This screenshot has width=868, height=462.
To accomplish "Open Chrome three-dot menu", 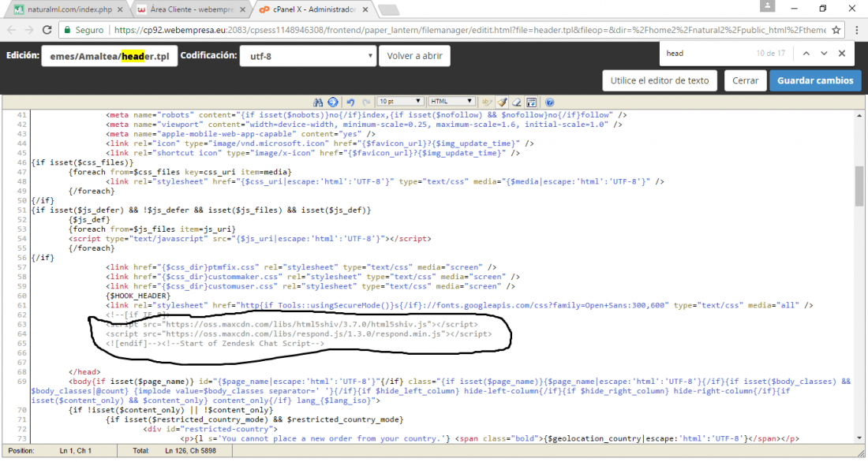I will pyautogui.click(x=856, y=30).
